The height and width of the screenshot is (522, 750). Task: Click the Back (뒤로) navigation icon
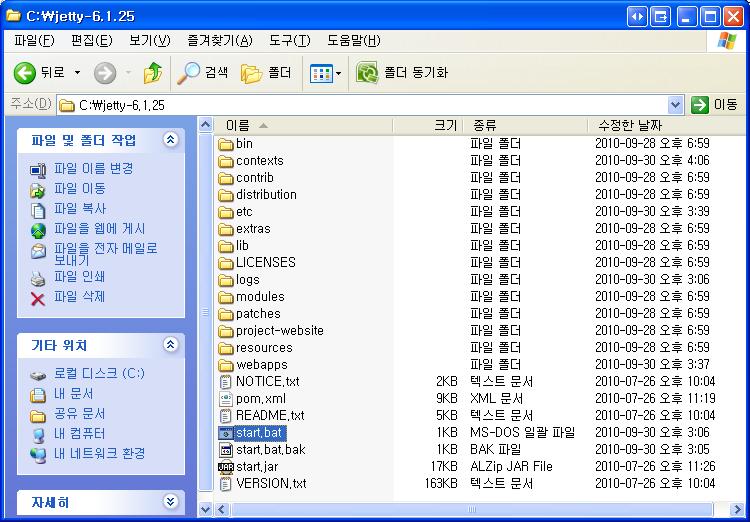click(x=25, y=73)
